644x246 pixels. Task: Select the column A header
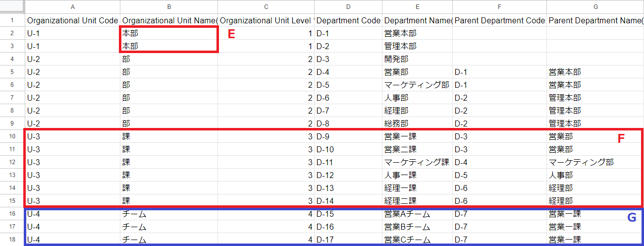(x=72, y=7)
